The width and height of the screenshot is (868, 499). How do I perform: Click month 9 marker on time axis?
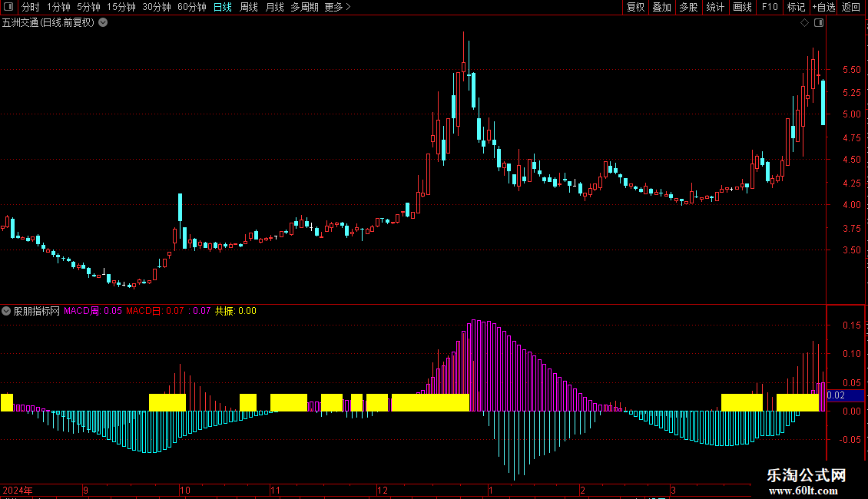point(85,490)
